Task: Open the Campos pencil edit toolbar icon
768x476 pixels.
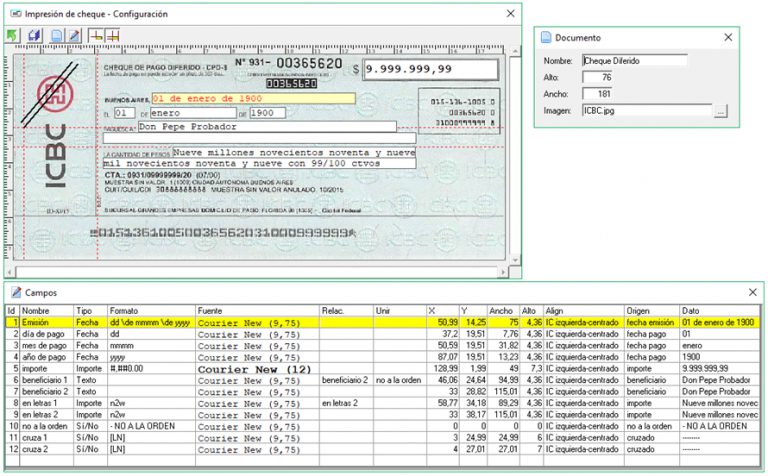Action: pos(74,35)
